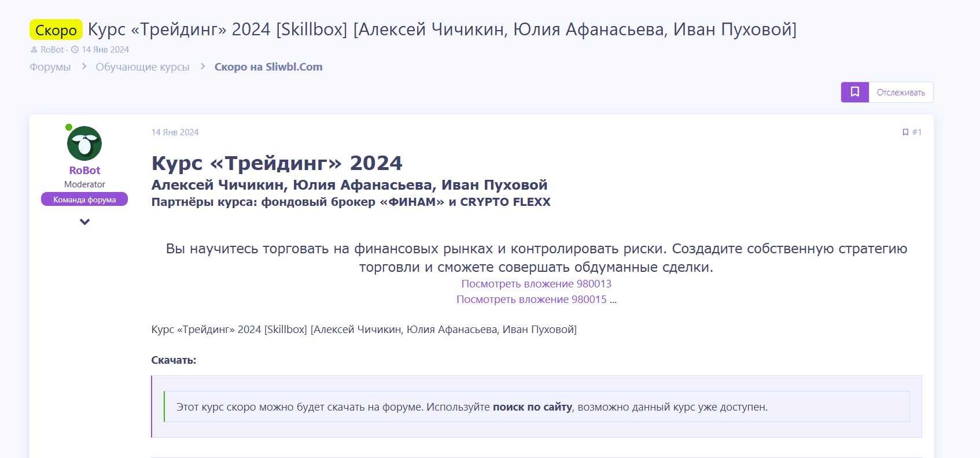This screenshot has width=980, height=458.
Task: Expand user details chevron under Команда форума
Action: tap(84, 221)
